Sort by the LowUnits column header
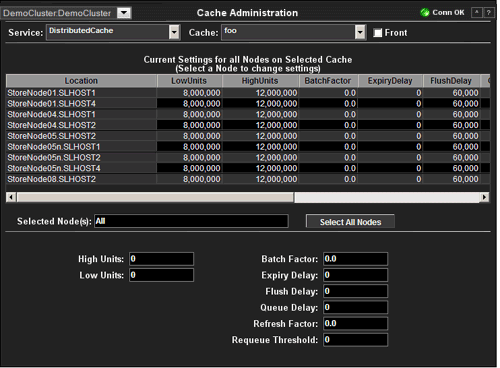This screenshot has height=368, width=500. (x=189, y=81)
